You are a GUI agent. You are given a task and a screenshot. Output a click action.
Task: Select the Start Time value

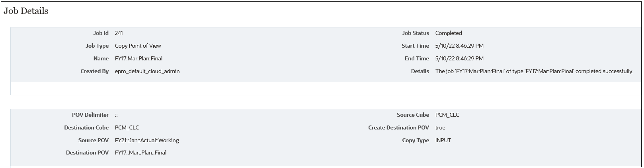[459, 46]
